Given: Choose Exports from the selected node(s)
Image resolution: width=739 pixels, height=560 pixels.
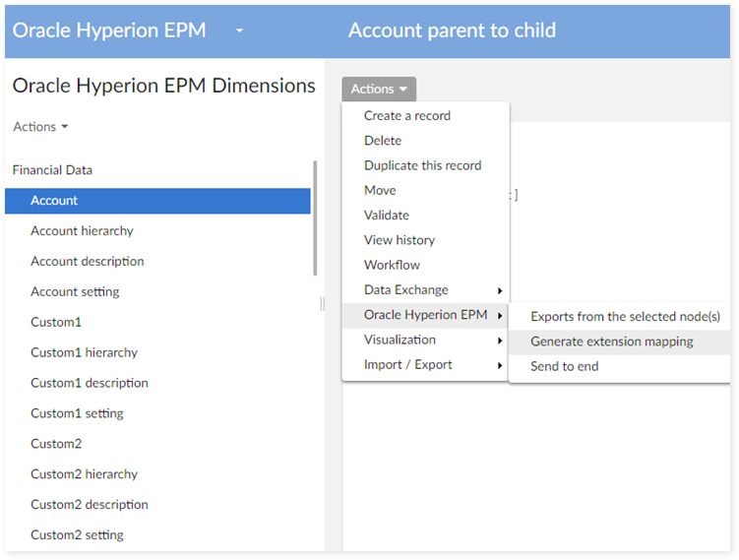Looking at the screenshot, I should tap(626, 317).
